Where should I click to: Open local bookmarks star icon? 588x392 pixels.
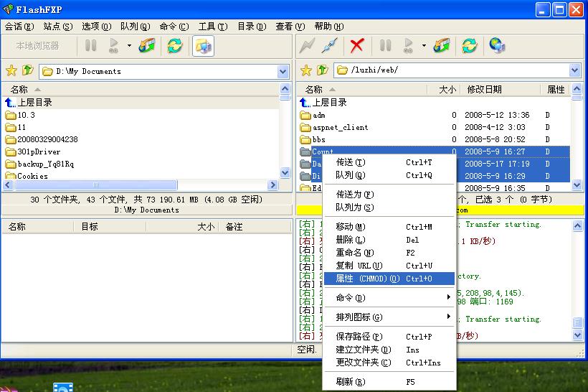pos(11,70)
